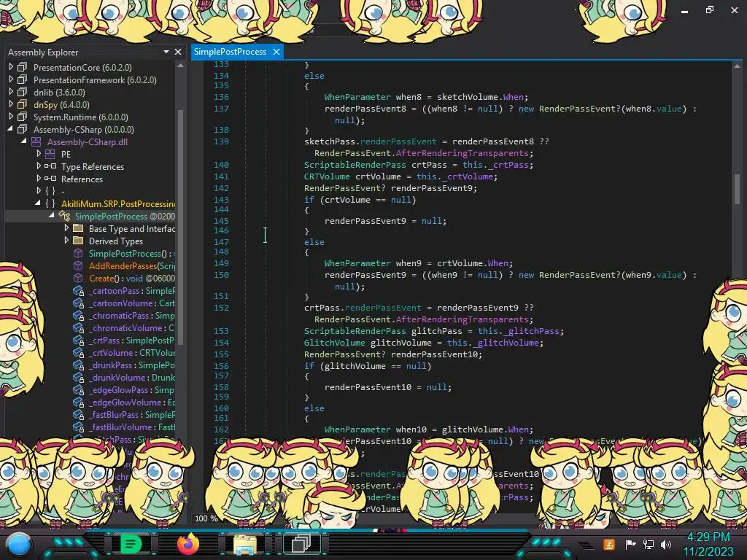Screen dimensions: 747x560
Task: Select the Create() : void method
Action: pyautogui.click(x=132, y=278)
